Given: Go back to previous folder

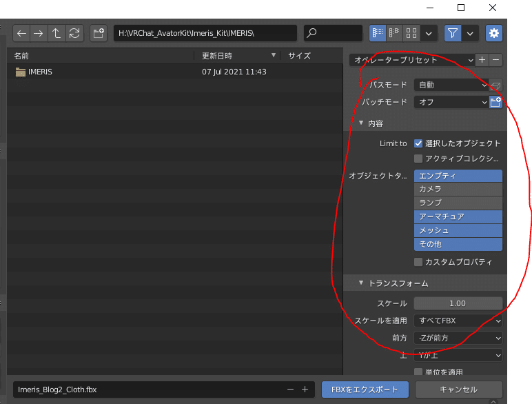Looking at the screenshot, I should click(x=21, y=33).
